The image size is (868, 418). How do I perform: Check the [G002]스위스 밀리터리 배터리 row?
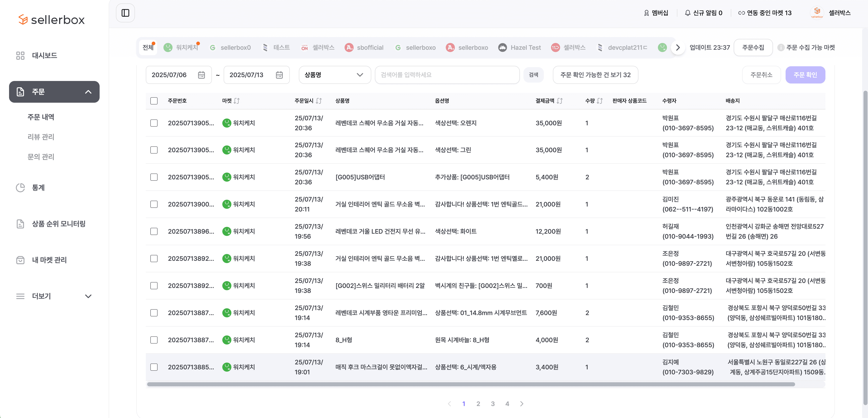154,285
